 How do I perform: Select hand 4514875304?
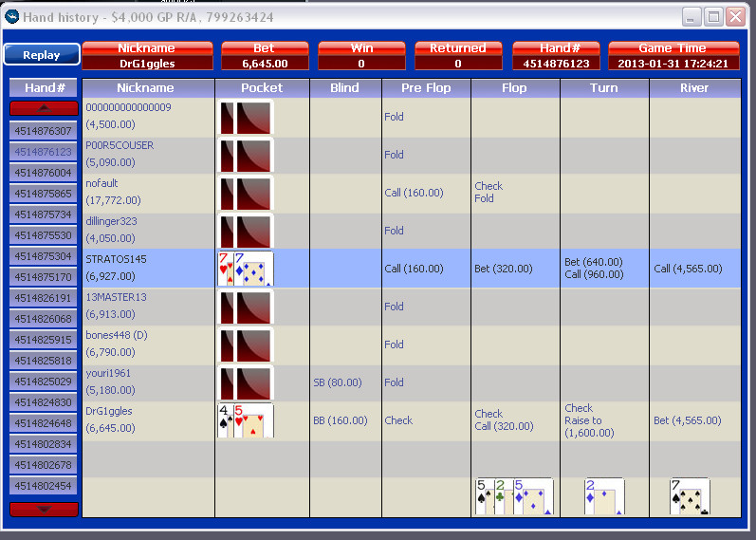tap(44, 255)
